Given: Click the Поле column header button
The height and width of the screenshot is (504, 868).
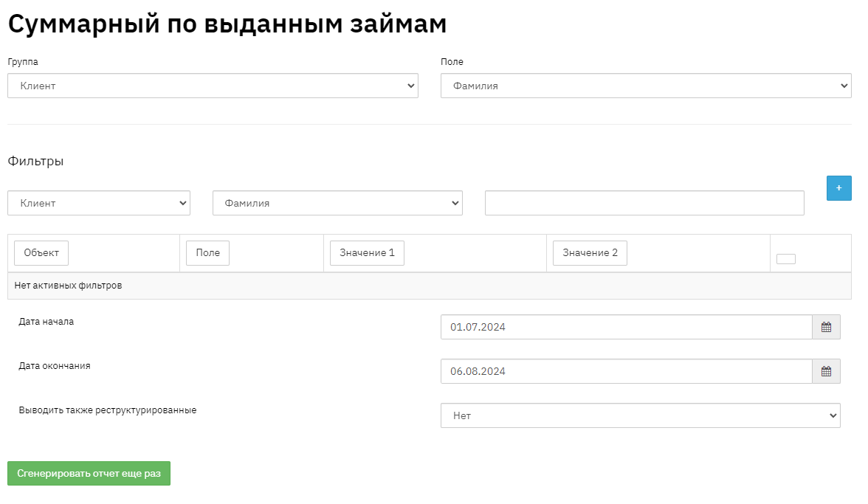Looking at the screenshot, I should coord(207,252).
